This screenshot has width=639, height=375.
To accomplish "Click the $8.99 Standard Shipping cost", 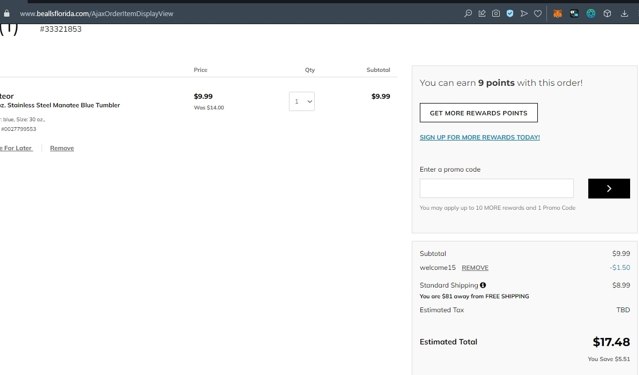I will [x=621, y=285].
